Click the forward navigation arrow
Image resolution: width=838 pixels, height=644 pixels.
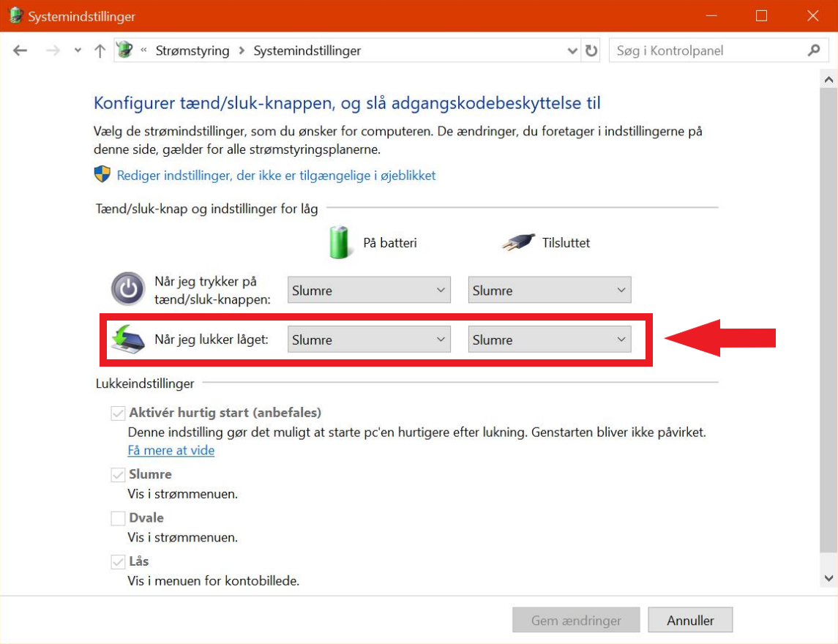click(53, 50)
